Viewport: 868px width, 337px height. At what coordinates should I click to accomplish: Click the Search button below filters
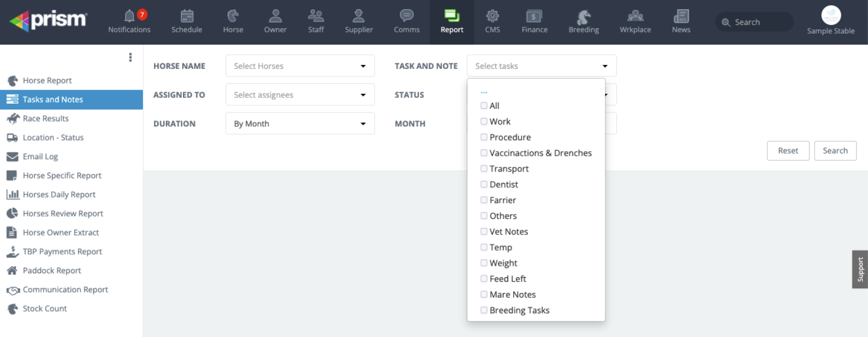point(835,151)
